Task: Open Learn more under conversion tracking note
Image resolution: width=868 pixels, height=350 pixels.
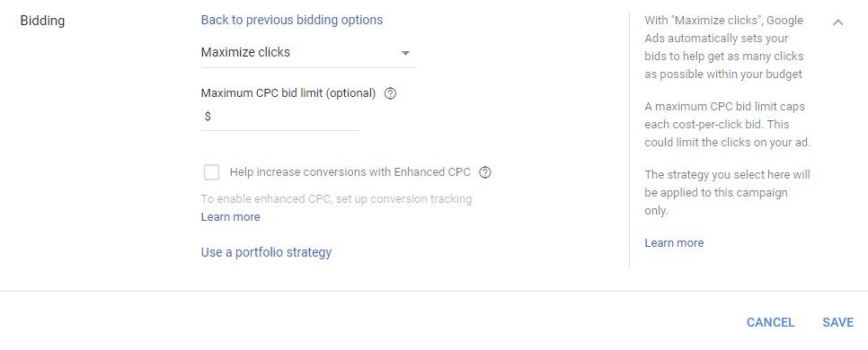Action: [x=230, y=217]
